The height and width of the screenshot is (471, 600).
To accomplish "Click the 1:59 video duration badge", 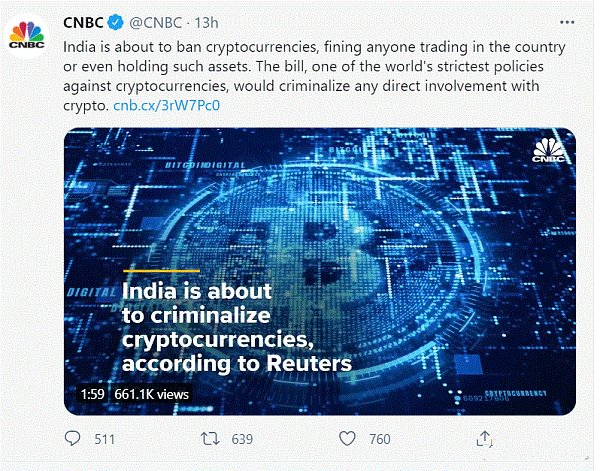I will point(92,394).
